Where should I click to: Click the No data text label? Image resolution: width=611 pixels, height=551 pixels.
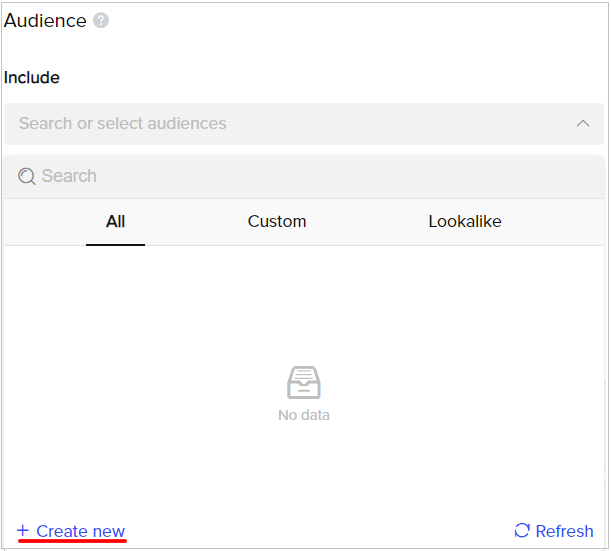304,415
